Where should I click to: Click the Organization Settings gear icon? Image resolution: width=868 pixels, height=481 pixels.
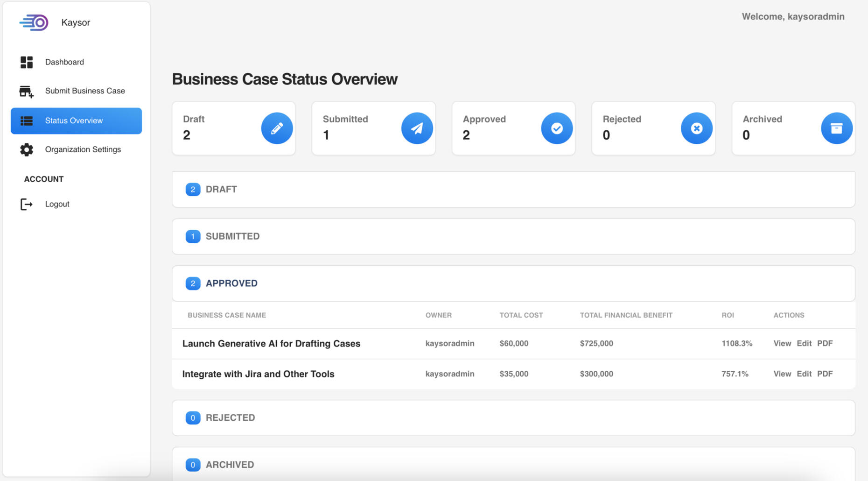point(27,149)
